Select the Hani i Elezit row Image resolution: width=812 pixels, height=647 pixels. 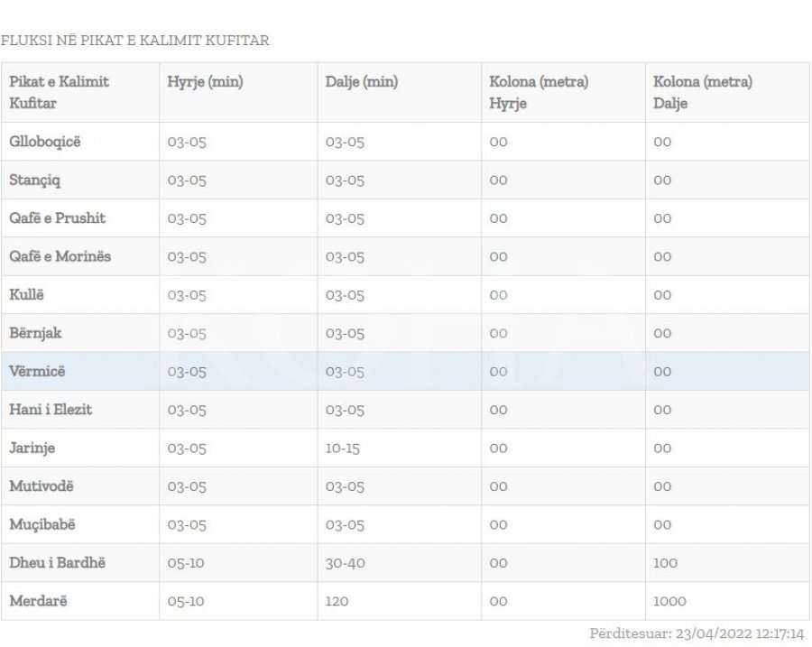(x=51, y=410)
